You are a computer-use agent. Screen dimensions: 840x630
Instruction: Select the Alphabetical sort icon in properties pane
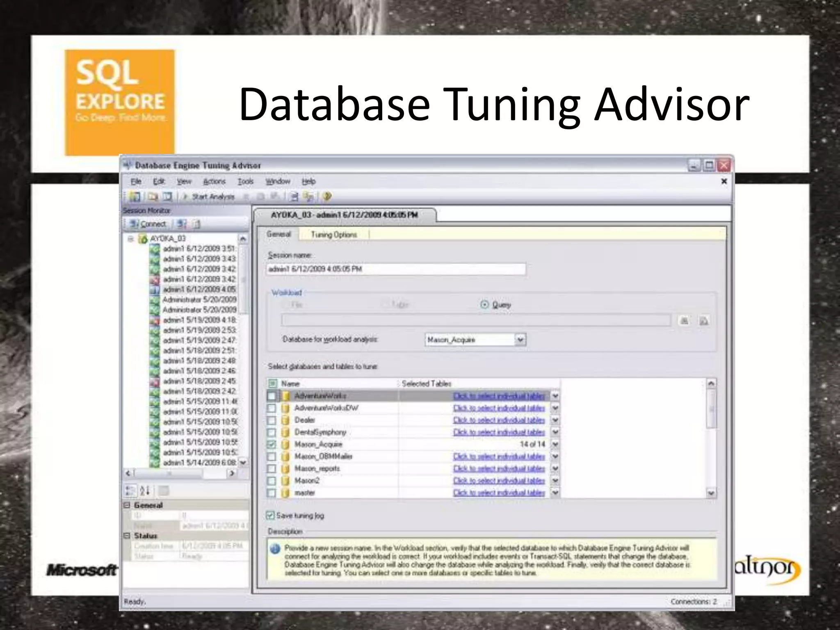pyautogui.click(x=145, y=491)
